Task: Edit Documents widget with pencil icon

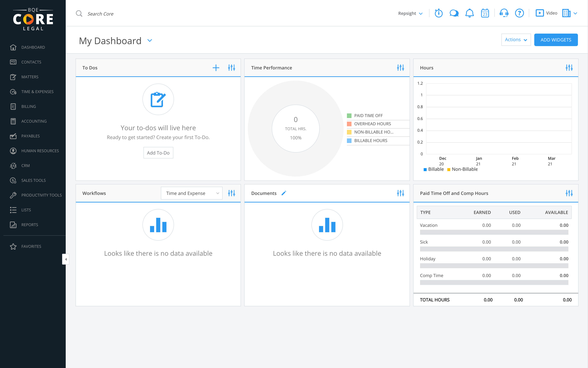Action: pyautogui.click(x=284, y=193)
